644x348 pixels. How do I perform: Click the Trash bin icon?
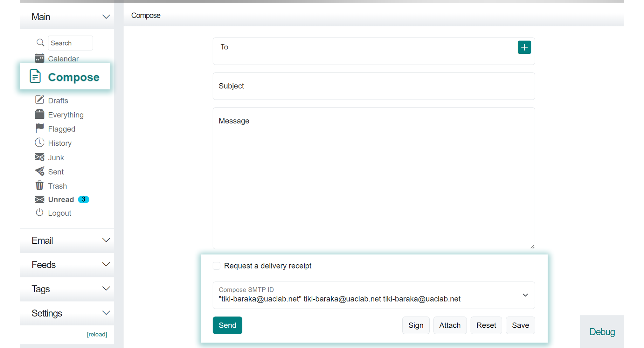coord(39,185)
